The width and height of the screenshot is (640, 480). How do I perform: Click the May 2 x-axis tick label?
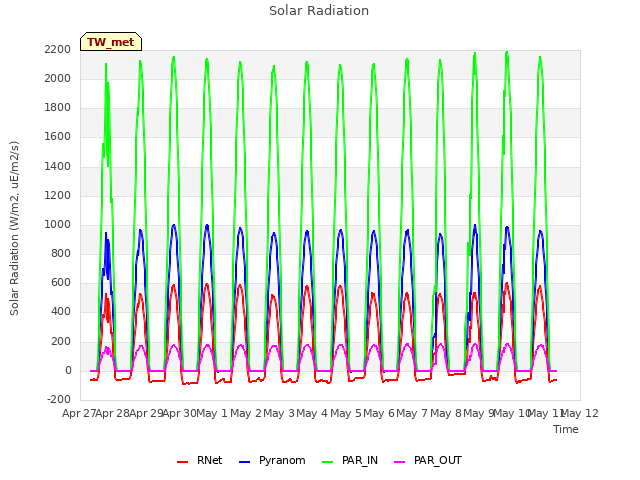(246, 413)
